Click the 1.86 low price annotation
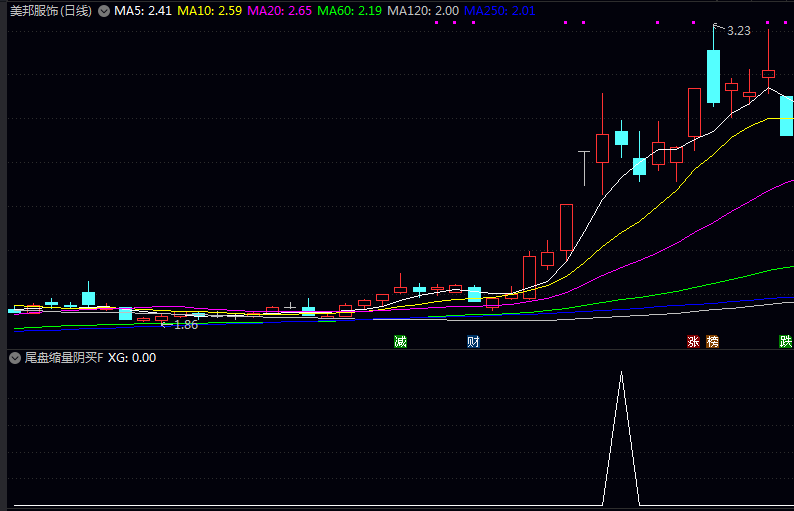Image resolution: width=794 pixels, height=511 pixels. tap(185, 325)
